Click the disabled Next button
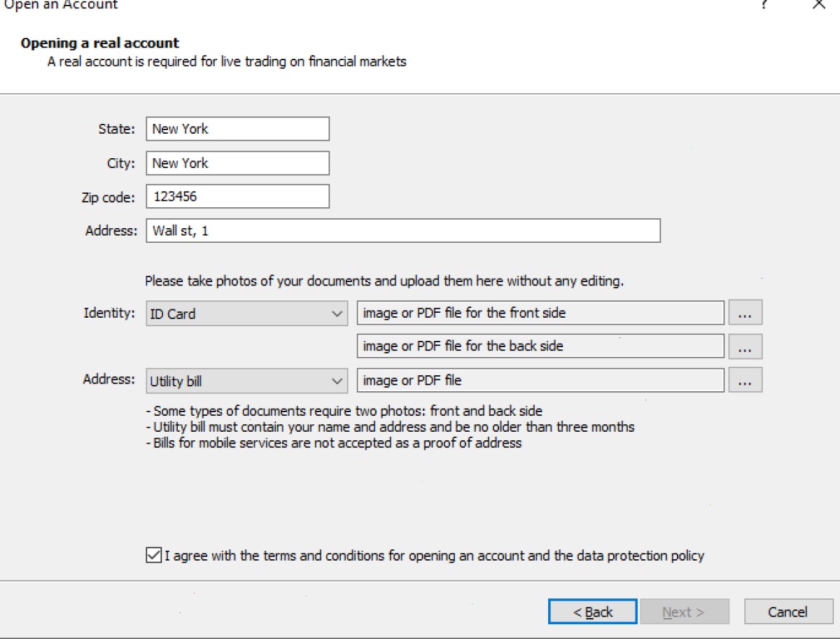 pos(685,612)
